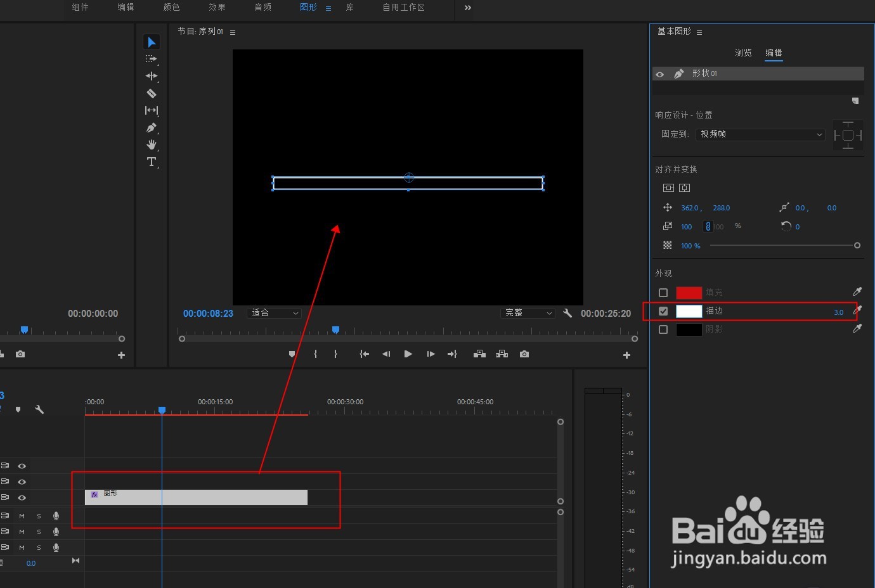Open timeline settings wrench
Viewport: 875px width, 588px height.
39,409
